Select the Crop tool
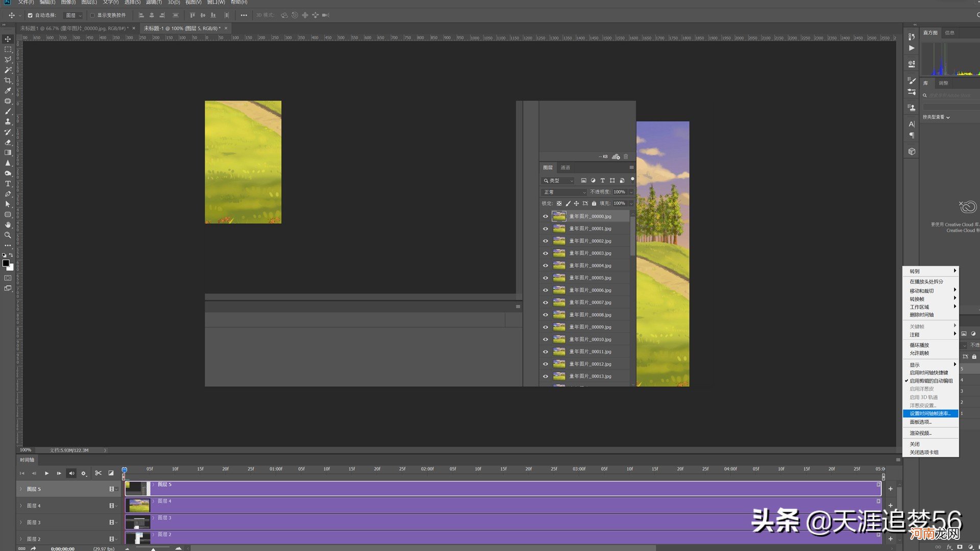The width and height of the screenshot is (980, 551). [x=8, y=81]
